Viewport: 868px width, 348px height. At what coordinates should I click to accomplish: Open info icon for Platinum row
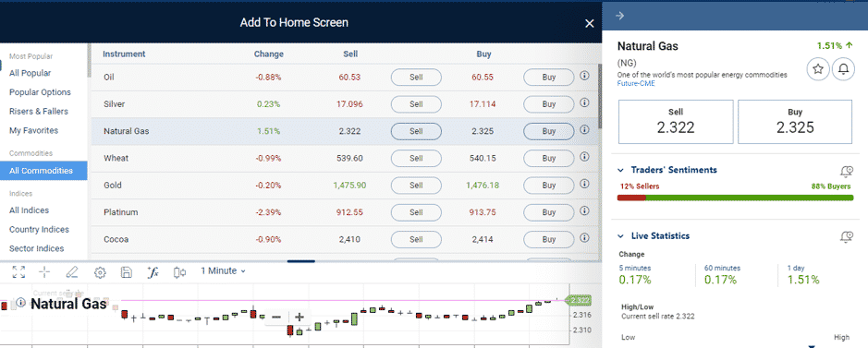click(584, 211)
